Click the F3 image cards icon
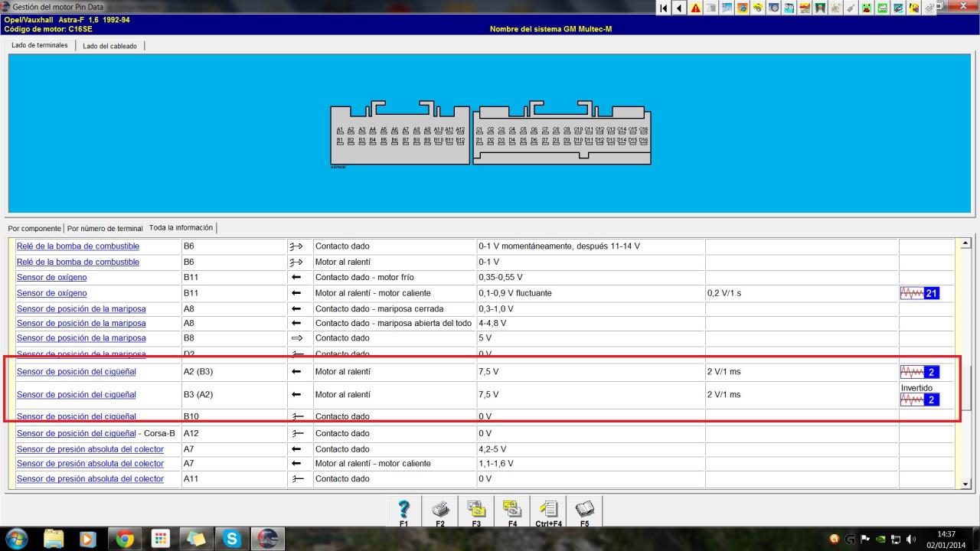980x551 pixels. click(x=476, y=510)
